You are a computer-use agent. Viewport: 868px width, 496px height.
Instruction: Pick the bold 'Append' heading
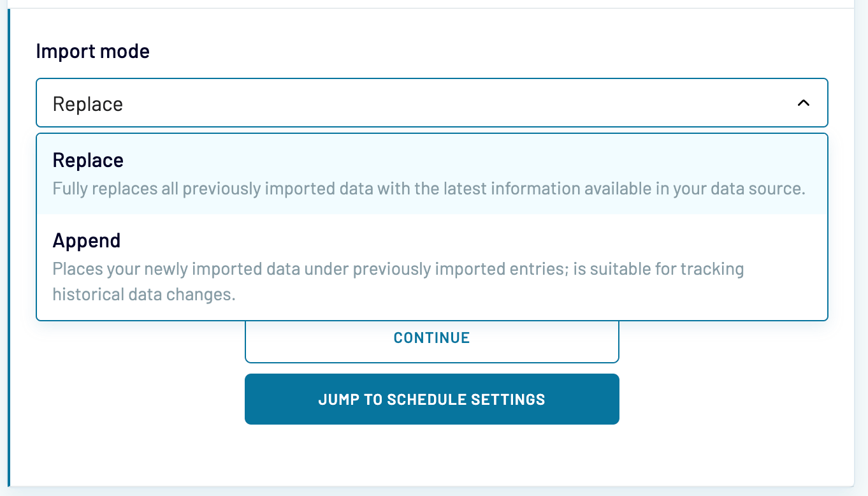coord(87,240)
